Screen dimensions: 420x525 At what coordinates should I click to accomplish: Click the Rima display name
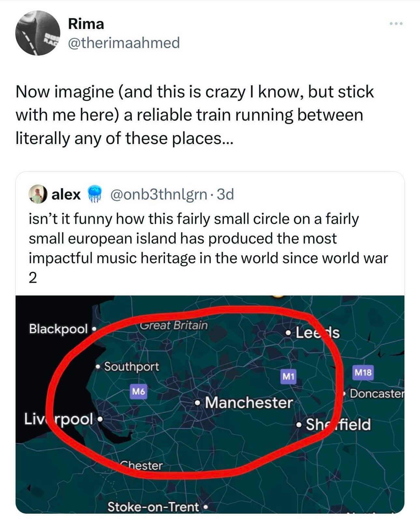[86, 24]
